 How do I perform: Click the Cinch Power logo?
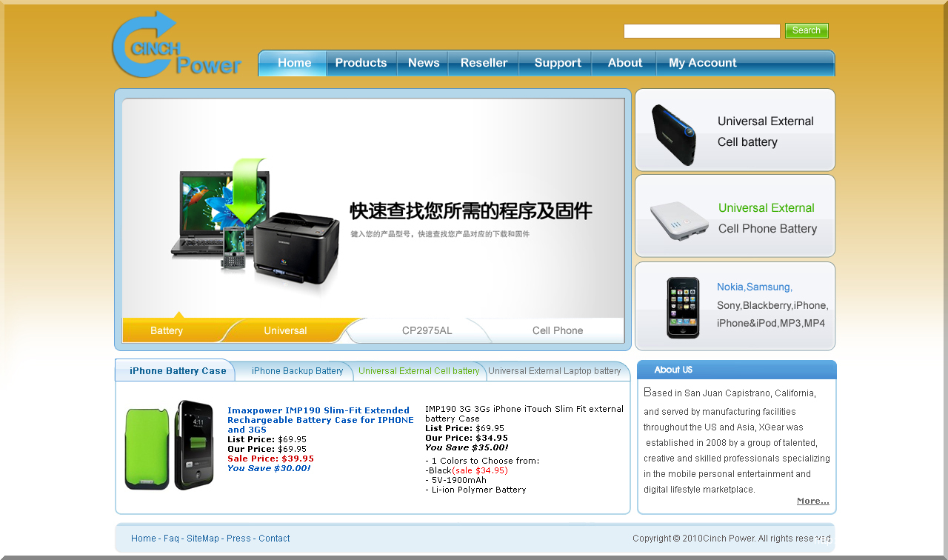(176, 46)
